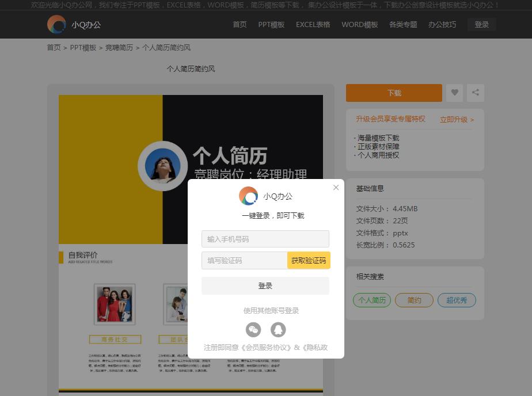Image resolution: width=532 pixels, height=396 pixels.
Task: Log in using the WeChat icon
Action: 253,330
